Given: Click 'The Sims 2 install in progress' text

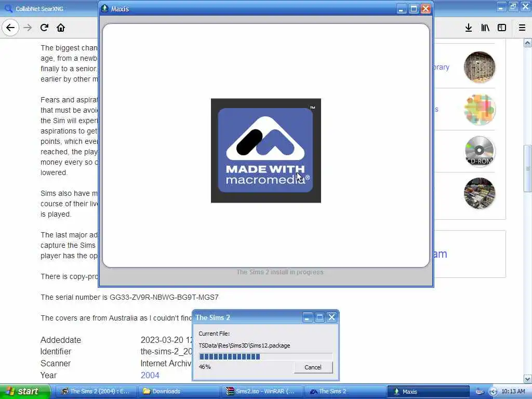Looking at the screenshot, I should tap(280, 272).
